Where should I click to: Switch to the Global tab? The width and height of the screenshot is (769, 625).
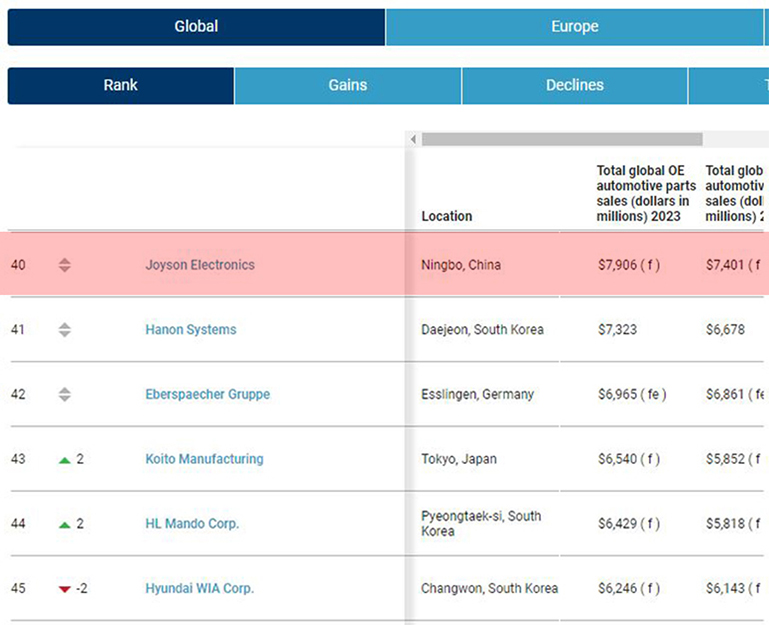tap(196, 27)
